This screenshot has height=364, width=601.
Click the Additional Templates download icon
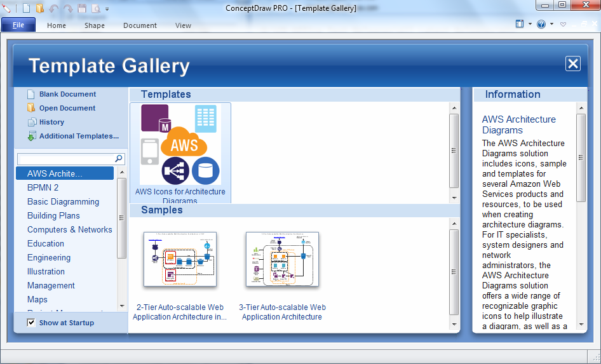(x=32, y=136)
